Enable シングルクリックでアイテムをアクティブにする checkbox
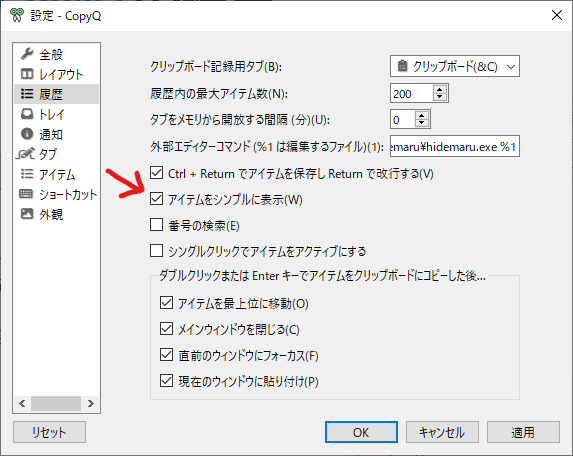 point(156,251)
